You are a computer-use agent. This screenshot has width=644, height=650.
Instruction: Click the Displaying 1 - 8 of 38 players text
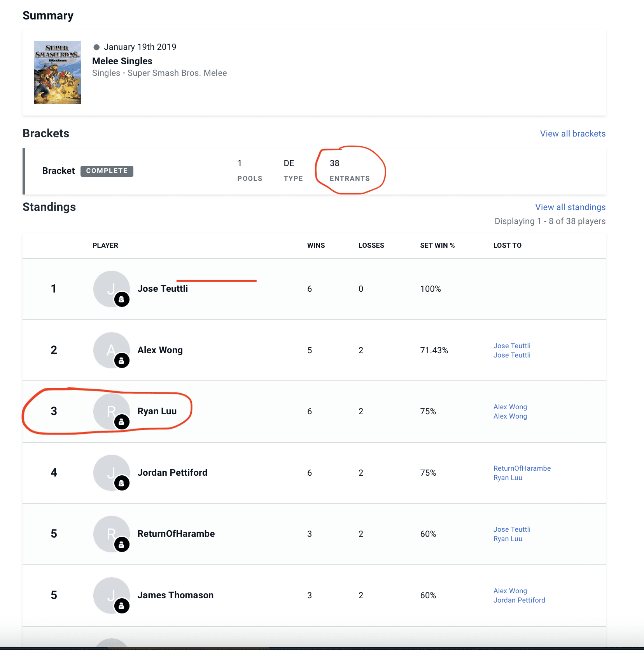tap(550, 221)
